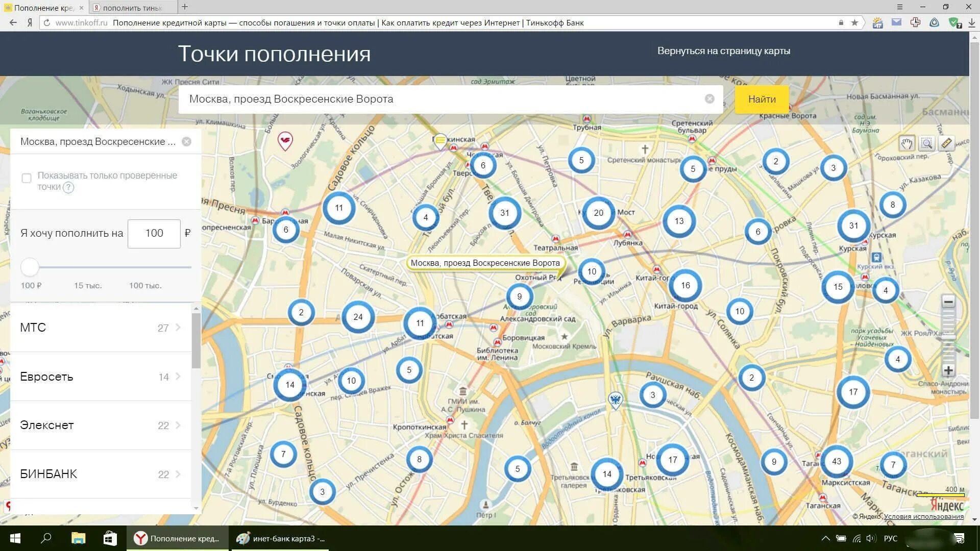Bookmark page with star icon

click(x=854, y=22)
